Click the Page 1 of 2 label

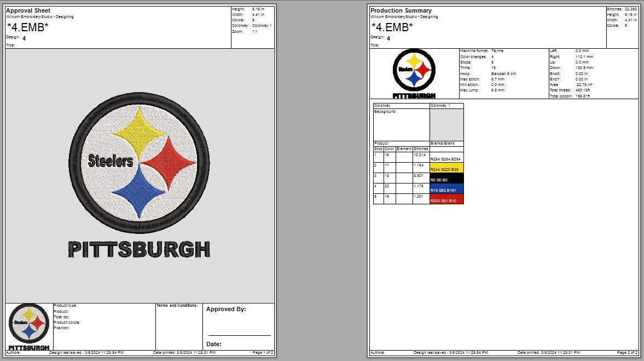coord(263,353)
